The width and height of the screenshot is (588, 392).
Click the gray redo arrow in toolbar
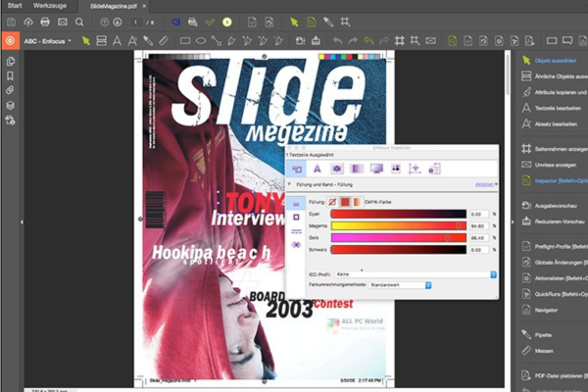coord(353,40)
